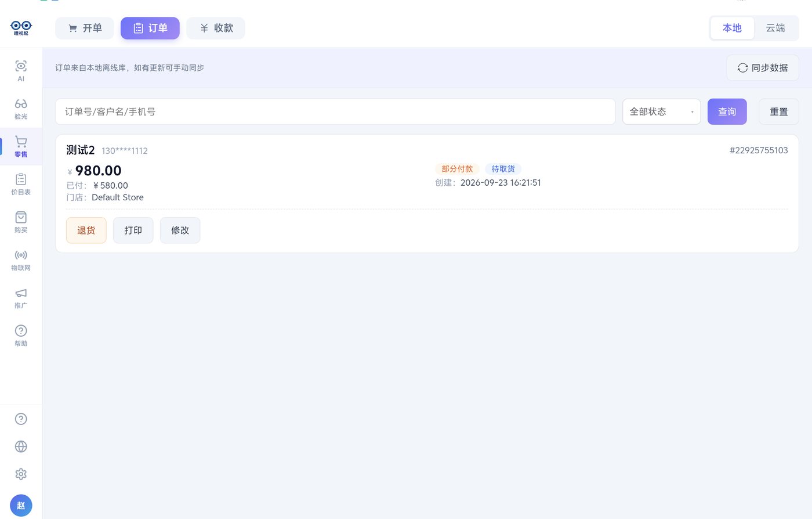
Task: Open the globe language icon
Action: (x=21, y=446)
